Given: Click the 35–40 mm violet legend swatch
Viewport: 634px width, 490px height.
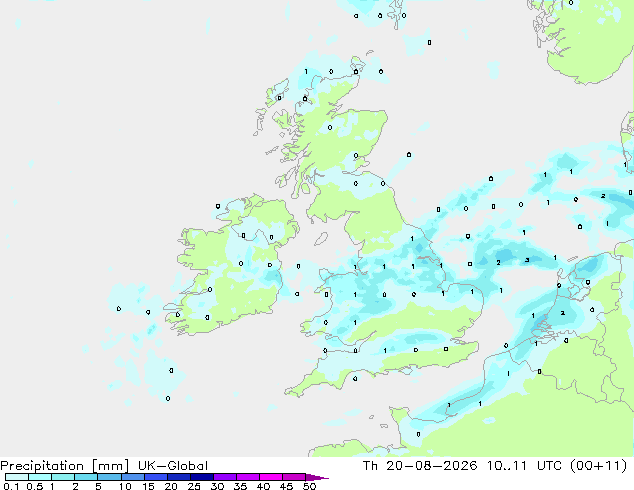Looking at the screenshot, I should click(x=248, y=477).
